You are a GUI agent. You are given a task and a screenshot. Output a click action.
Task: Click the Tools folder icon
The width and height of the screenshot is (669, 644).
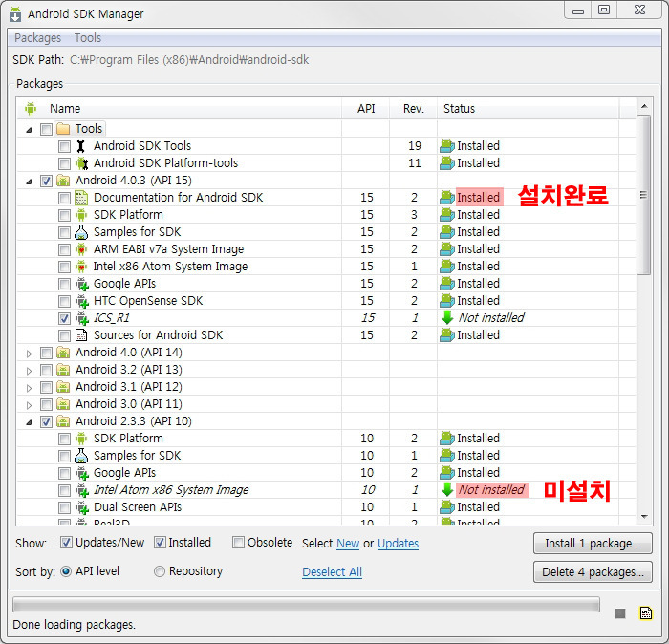[x=63, y=129]
